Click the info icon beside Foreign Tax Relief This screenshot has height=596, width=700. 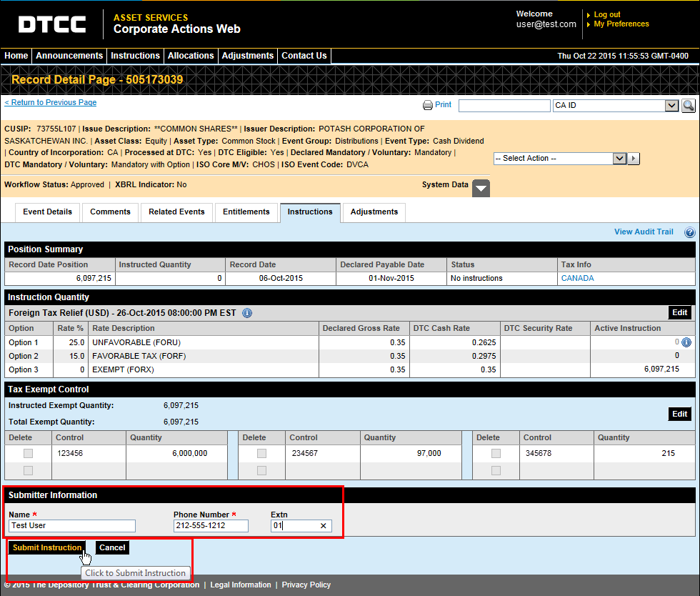(x=246, y=313)
